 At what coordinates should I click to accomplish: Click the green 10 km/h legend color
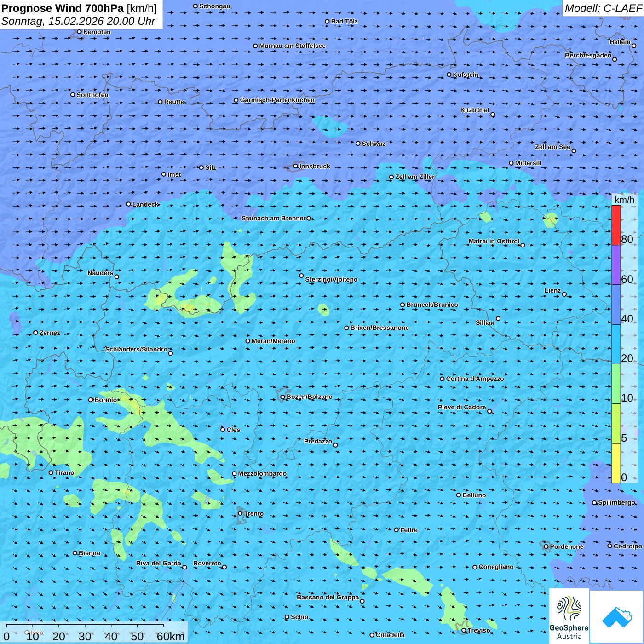click(x=616, y=384)
